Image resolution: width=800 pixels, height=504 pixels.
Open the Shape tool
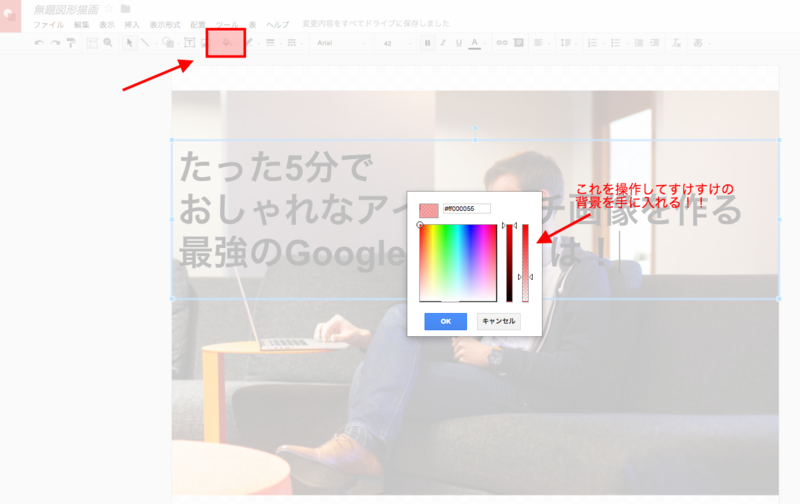tap(167, 43)
